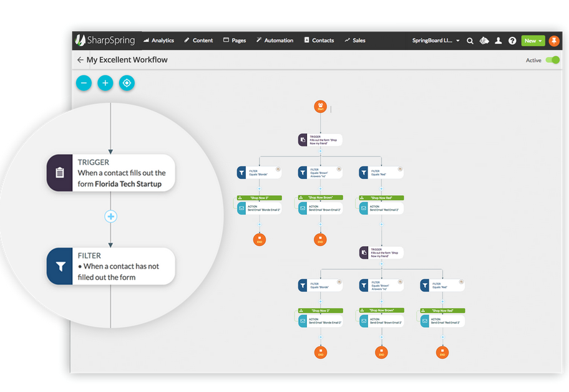Click the recenter canvas target button
This screenshot has width=569, height=392.
tap(127, 83)
